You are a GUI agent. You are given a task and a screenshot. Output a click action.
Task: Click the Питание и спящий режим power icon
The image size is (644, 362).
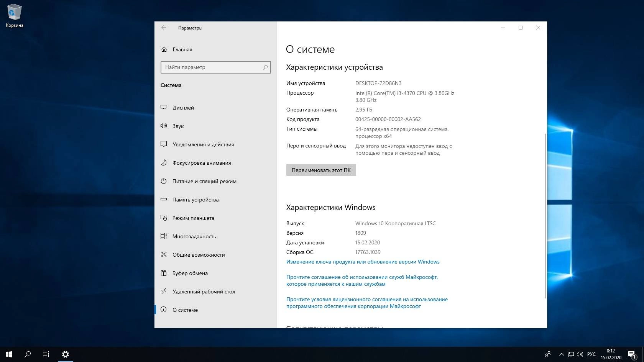click(x=164, y=181)
